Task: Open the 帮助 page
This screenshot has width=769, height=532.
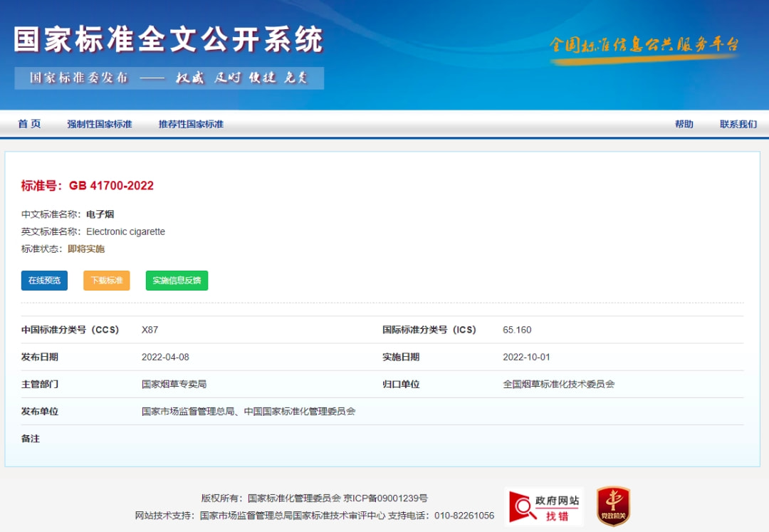Action: (x=684, y=124)
